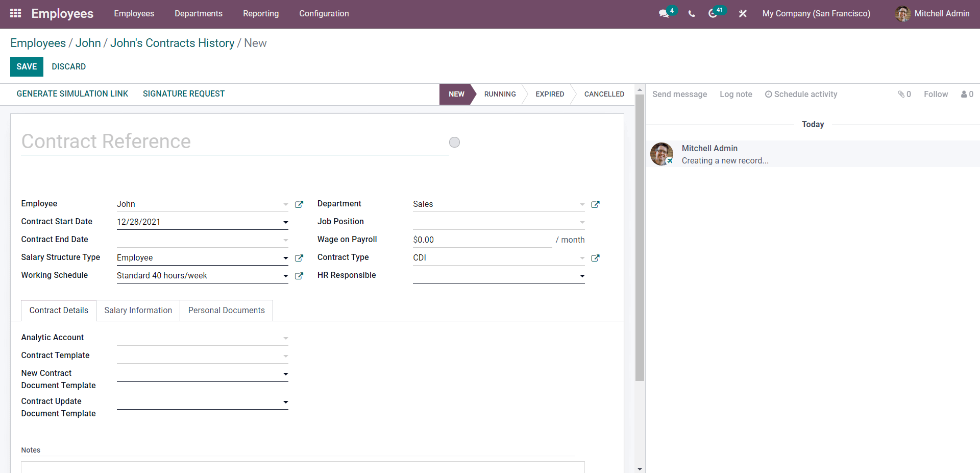Open the Configuration menu
The height and width of the screenshot is (473, 980).
point(324,14)
